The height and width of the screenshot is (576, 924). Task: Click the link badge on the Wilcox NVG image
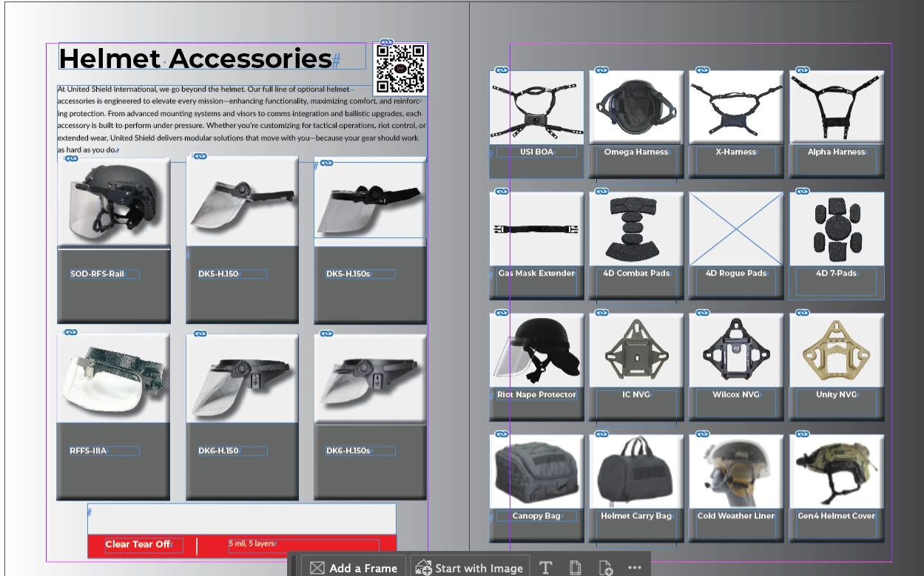702,313
